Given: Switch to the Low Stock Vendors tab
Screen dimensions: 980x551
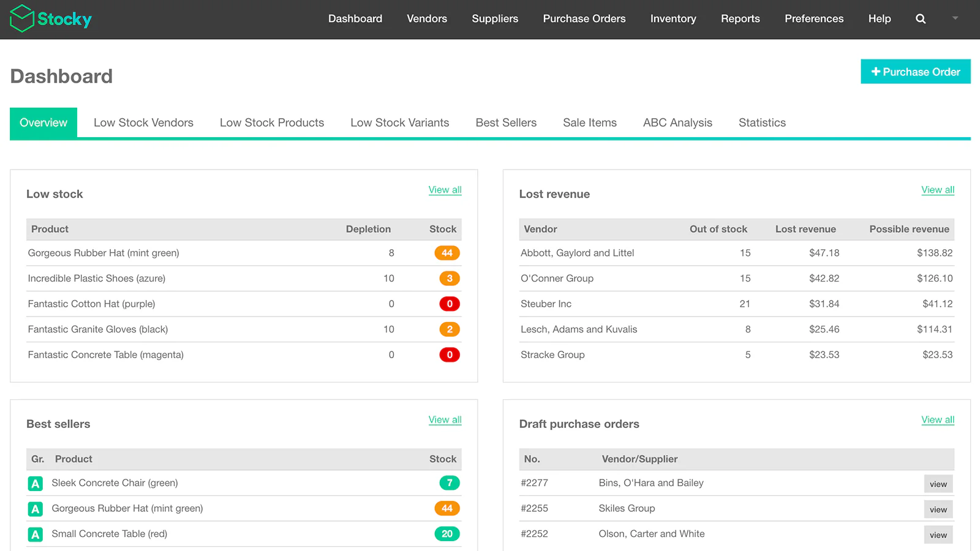Looking at the screenshot, I should 143,122.
